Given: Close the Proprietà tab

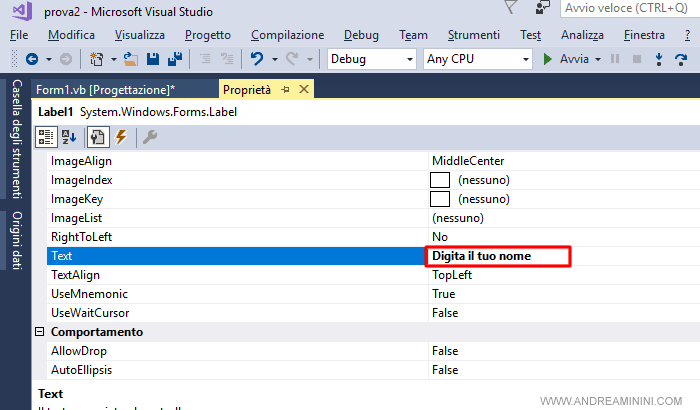Looking at the screenshot, I should pos(304,89).
